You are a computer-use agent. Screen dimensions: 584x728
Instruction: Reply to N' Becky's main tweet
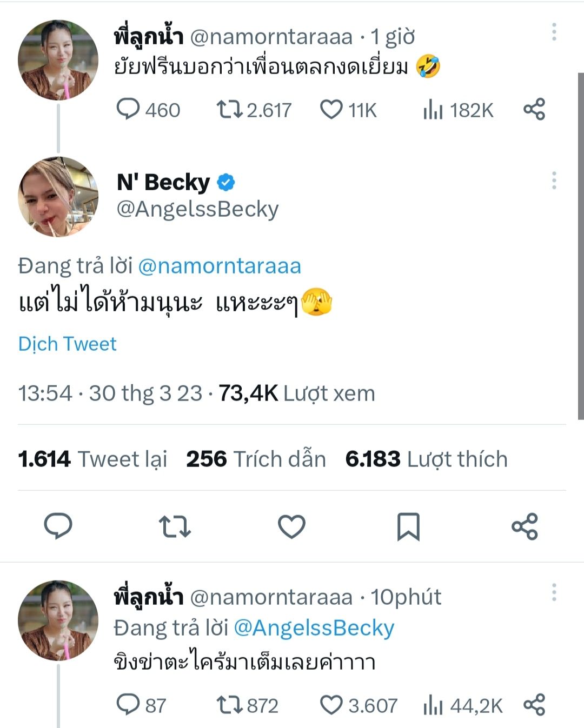58,526
